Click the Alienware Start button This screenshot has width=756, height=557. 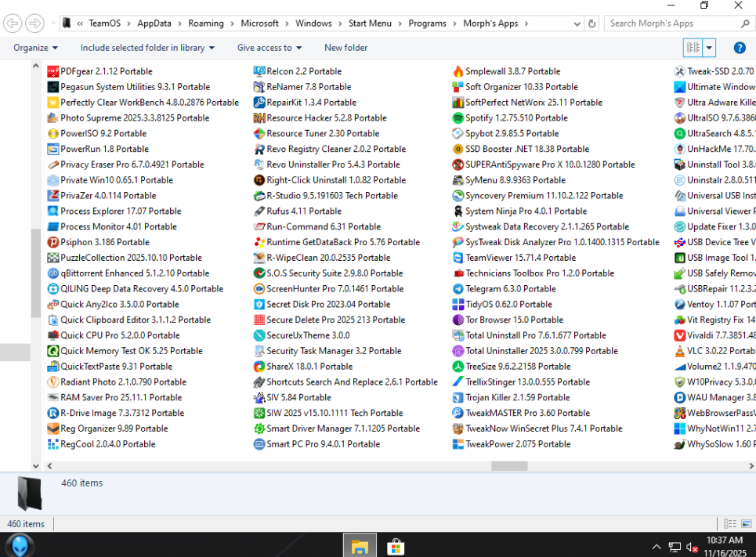tap(20, 546)
